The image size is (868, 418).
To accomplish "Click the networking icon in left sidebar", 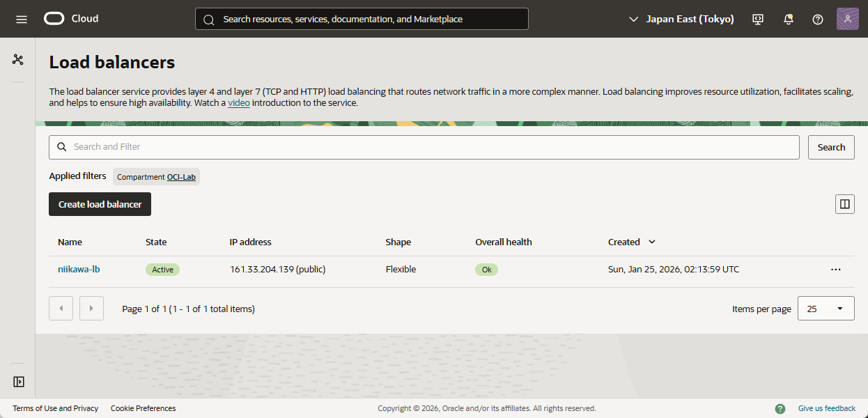I will (x=17, y=60).
